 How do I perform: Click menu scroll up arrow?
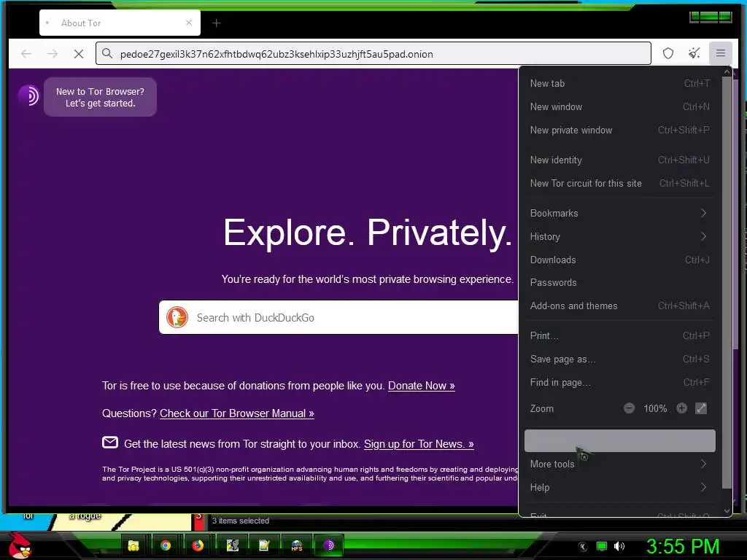727,72
